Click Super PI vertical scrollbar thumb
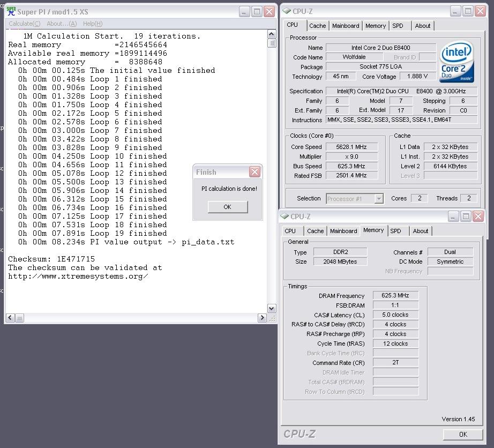494x448 pixels. coord(272,43)
